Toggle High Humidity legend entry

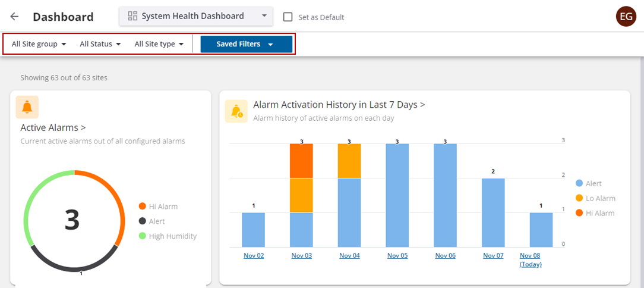pos(167,236)
